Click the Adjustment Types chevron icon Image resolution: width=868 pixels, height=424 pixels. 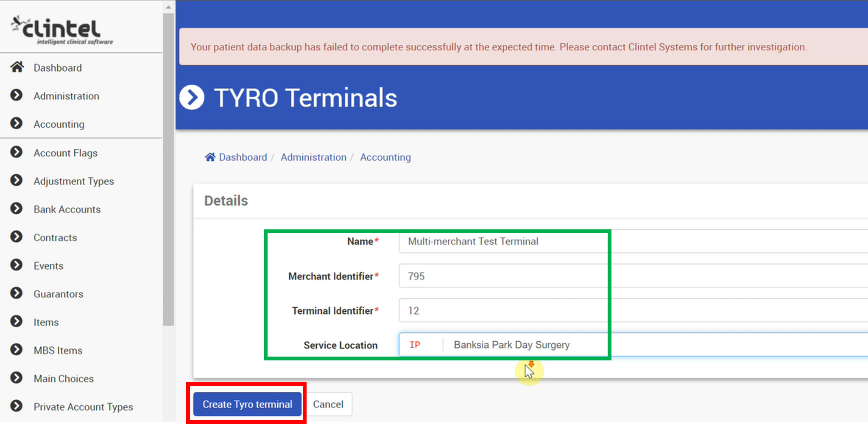coord(16,180)
